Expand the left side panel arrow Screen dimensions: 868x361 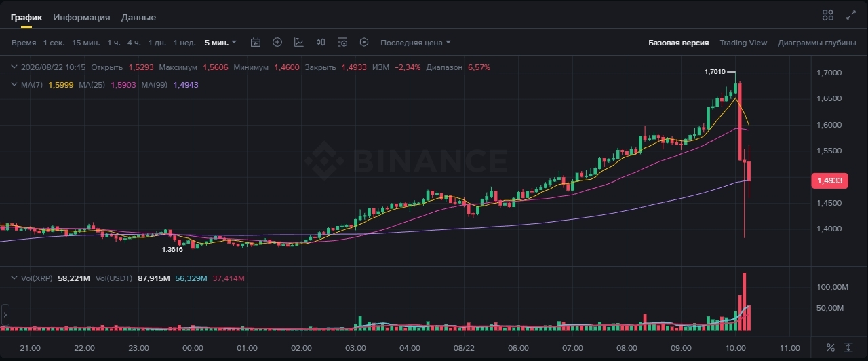click(5, 316)
